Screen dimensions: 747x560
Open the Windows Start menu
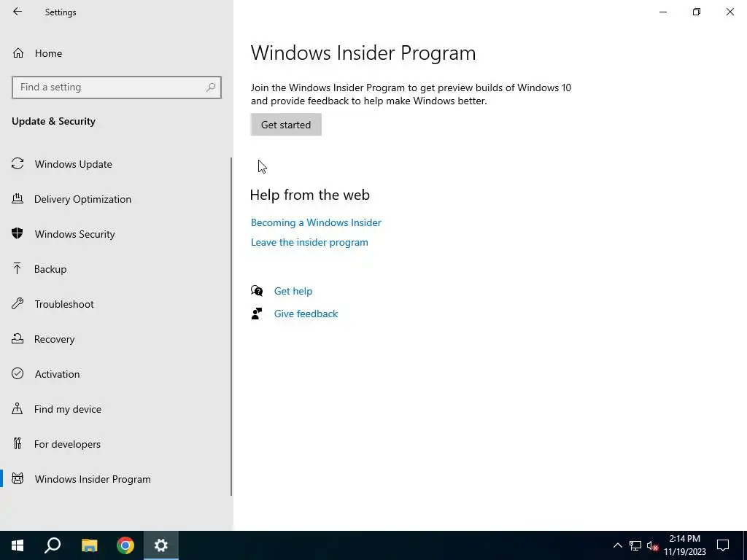(18, 545)
